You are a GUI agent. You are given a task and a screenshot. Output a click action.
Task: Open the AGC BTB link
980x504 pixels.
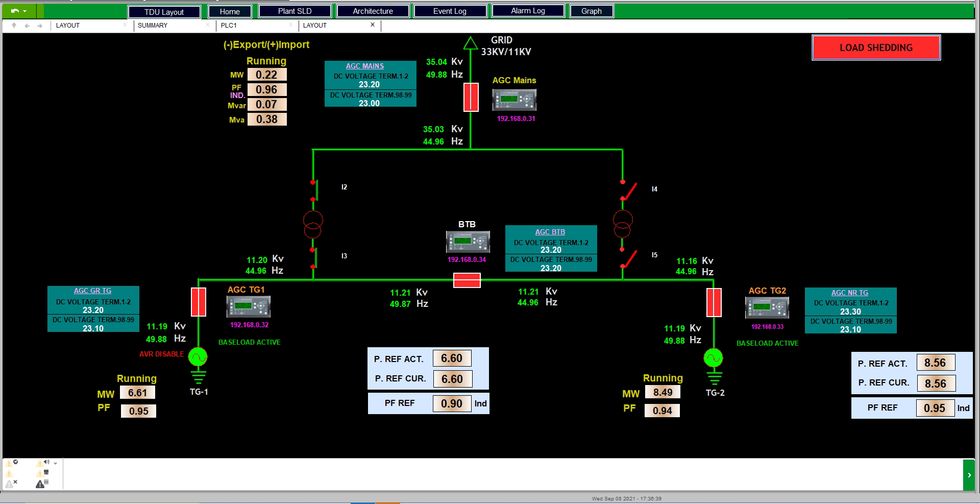(x=550, y=232)
